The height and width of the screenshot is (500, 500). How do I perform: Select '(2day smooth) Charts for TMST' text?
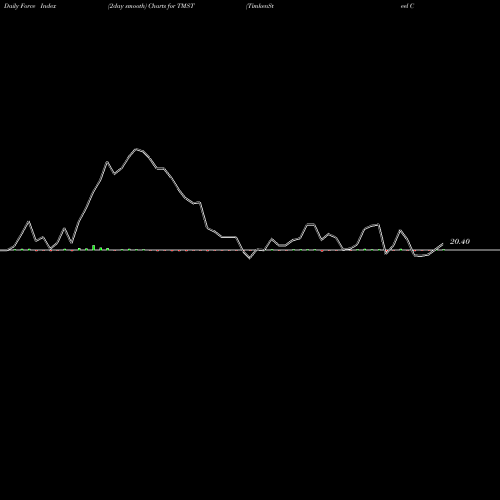coord(151,6)
